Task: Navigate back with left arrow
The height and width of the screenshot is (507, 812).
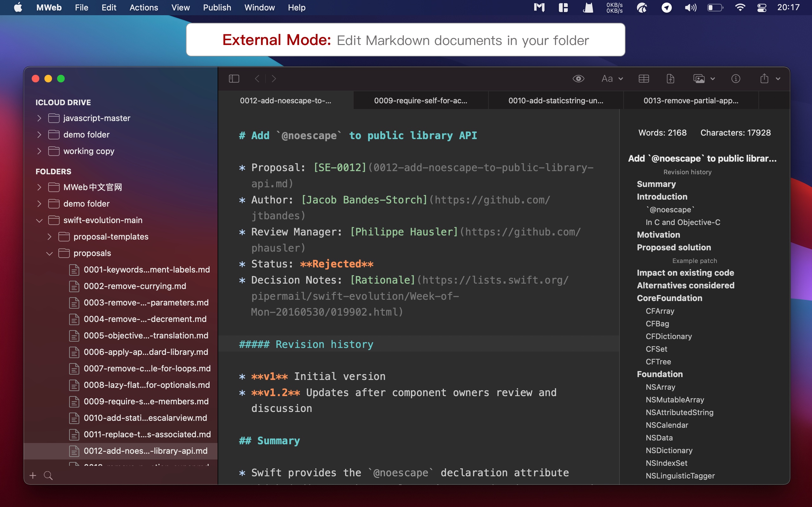Action: tap(257, 79)
